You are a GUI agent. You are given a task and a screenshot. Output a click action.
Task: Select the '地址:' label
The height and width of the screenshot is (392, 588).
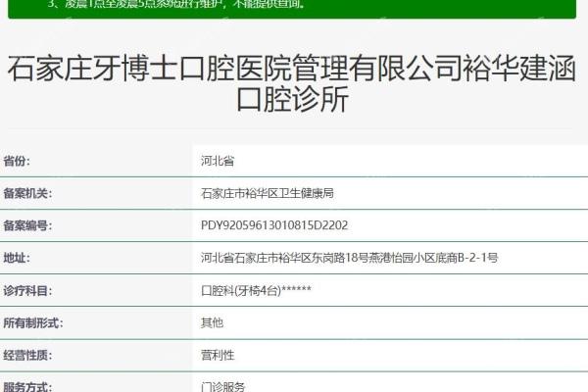17,258
